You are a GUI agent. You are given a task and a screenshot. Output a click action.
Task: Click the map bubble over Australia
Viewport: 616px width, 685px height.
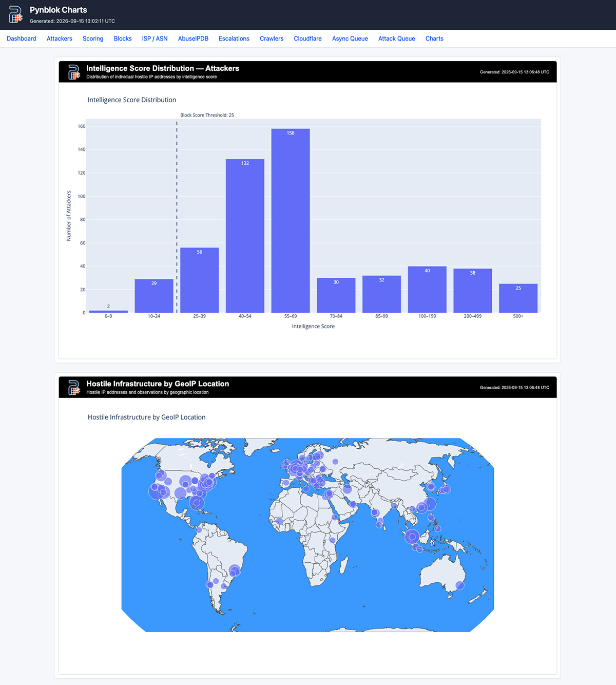pyautogui.click(x=460, y=585)
